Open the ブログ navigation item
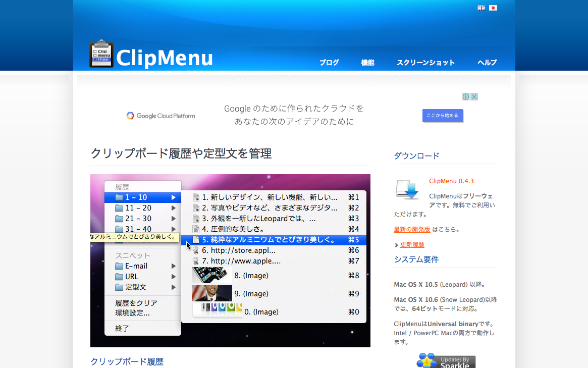 pyautogui.click(x=329, y=63)
